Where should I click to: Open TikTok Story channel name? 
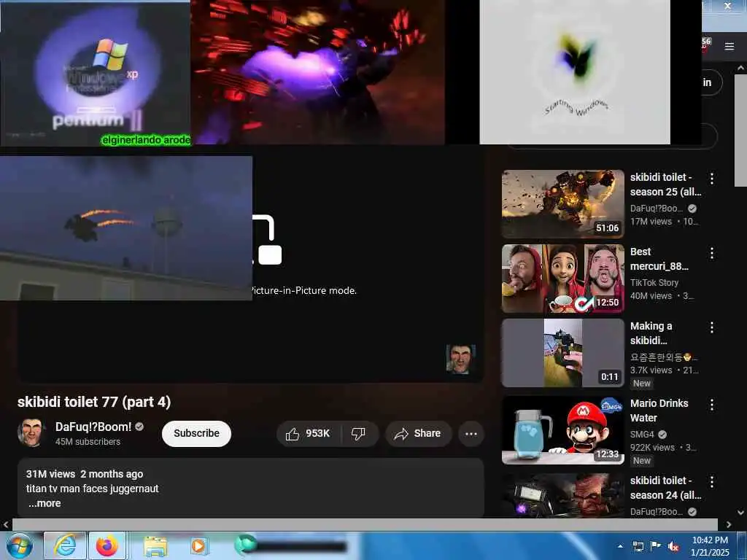[654, 282]
